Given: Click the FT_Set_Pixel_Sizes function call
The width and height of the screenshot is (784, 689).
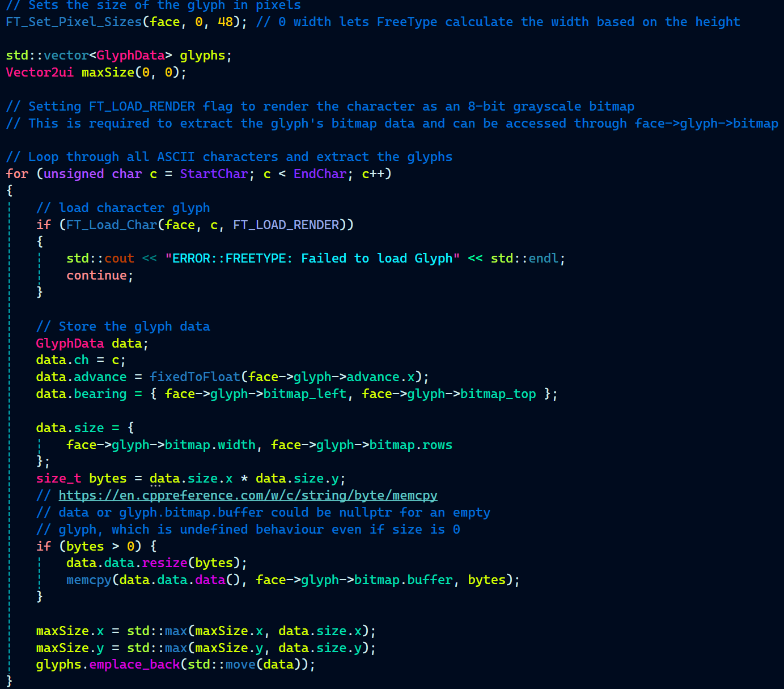Looking at the screenshot, I should point(74,22).
